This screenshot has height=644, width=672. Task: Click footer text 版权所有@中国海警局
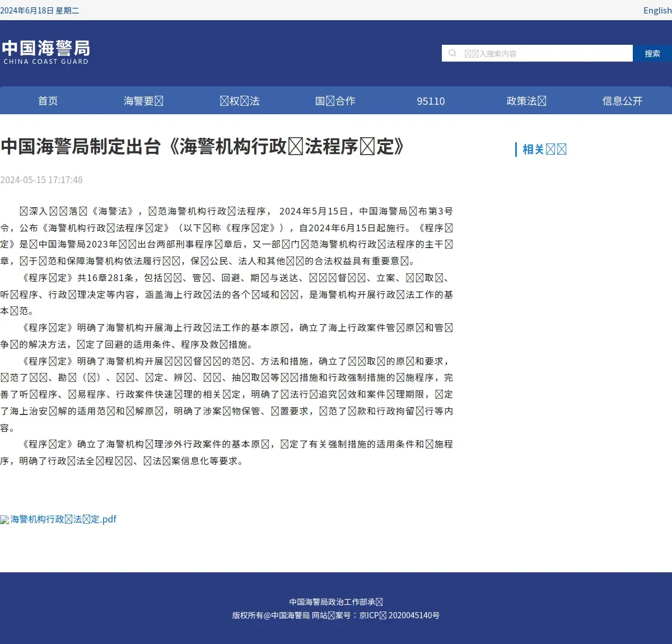click(x=271, y=615)
